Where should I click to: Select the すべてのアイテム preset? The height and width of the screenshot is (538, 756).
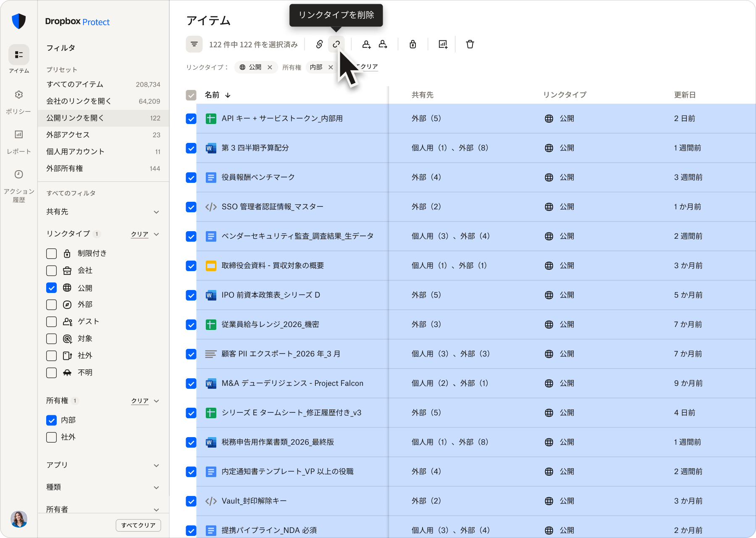(103, 84)
